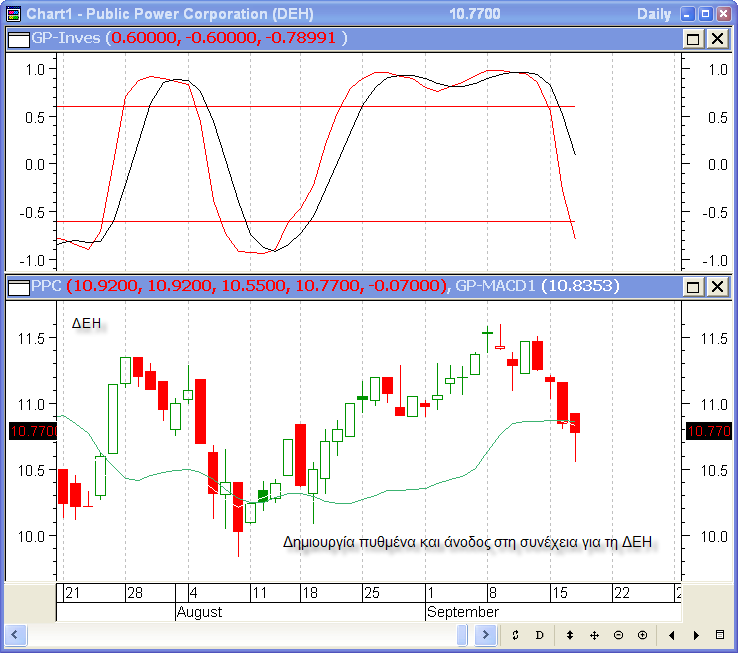The image size is (738, 653).
Task: Click the PPC panel icon at left
Action: coord(18,287)
